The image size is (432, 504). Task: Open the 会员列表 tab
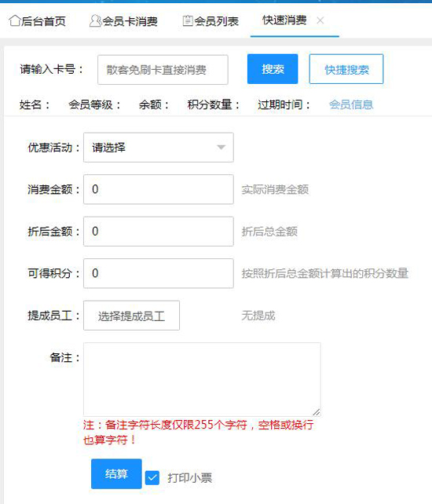[211, 21]
